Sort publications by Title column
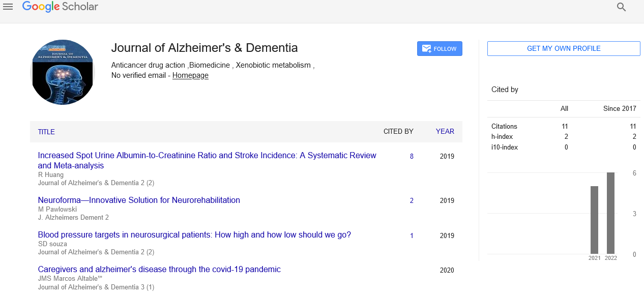Screen dimensions: 644x295 tap(46, 132)
